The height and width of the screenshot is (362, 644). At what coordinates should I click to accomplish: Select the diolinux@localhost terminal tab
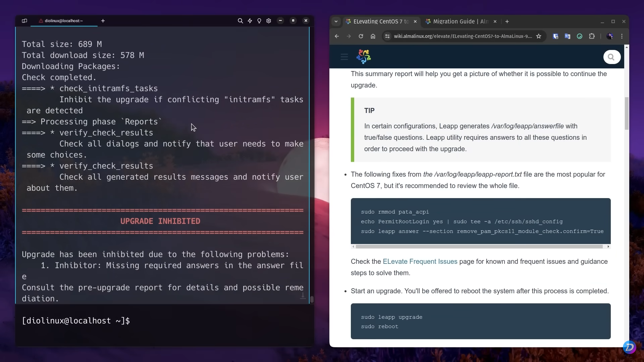click(63, 20)
